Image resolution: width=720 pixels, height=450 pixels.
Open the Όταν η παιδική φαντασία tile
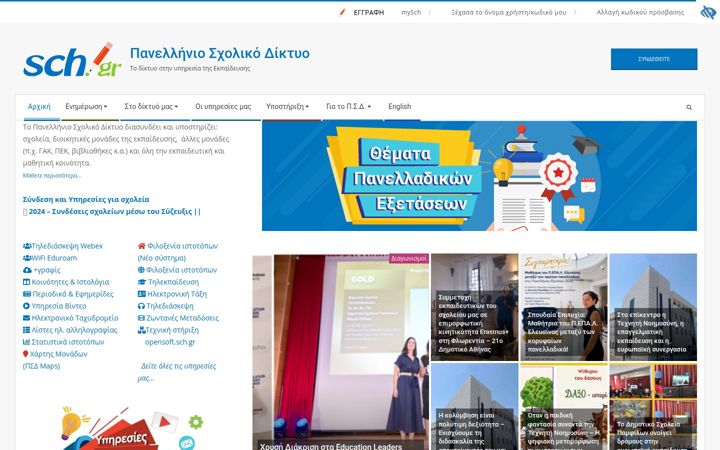563,407
